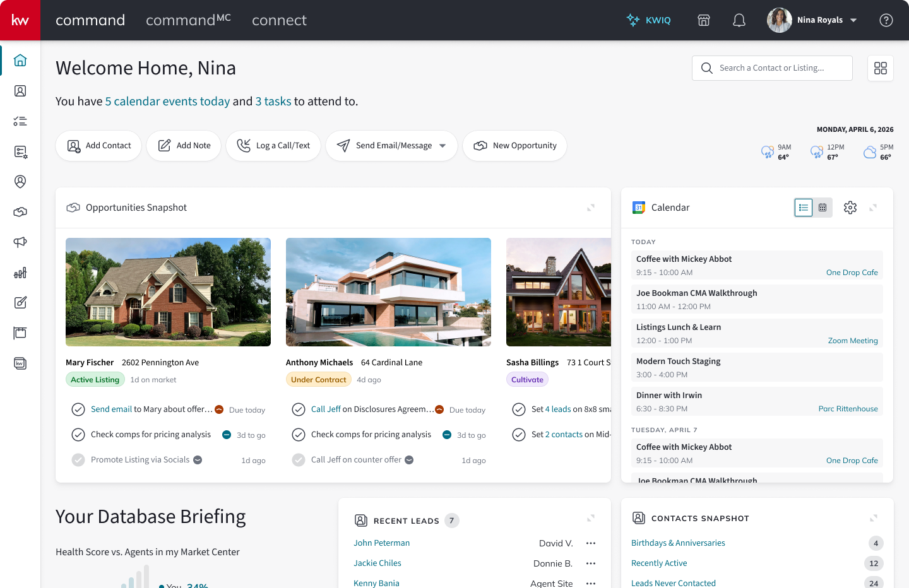Switch to commandMC tab
909x588 pixels.
[188, 20]
